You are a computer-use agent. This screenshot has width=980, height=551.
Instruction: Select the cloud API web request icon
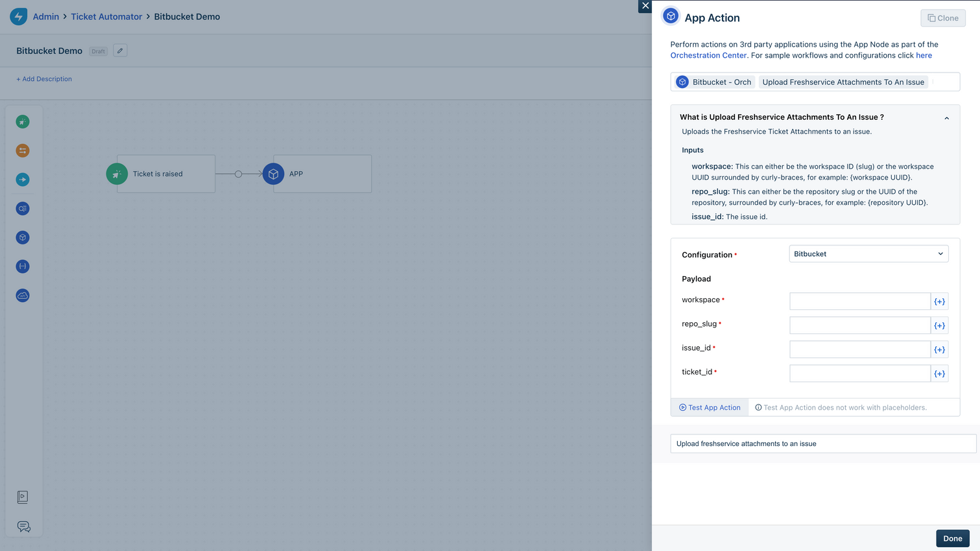pyautogui.click(x=23, y=296)
